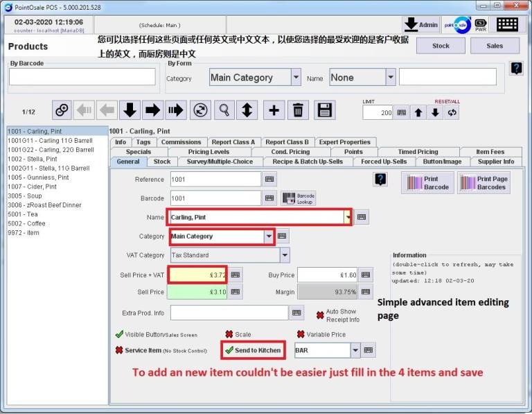Viewport: 532px width, 414px height.
Task: Click the magnifying glass search icon
Action: pyautogui.click(x=224, y=110)
